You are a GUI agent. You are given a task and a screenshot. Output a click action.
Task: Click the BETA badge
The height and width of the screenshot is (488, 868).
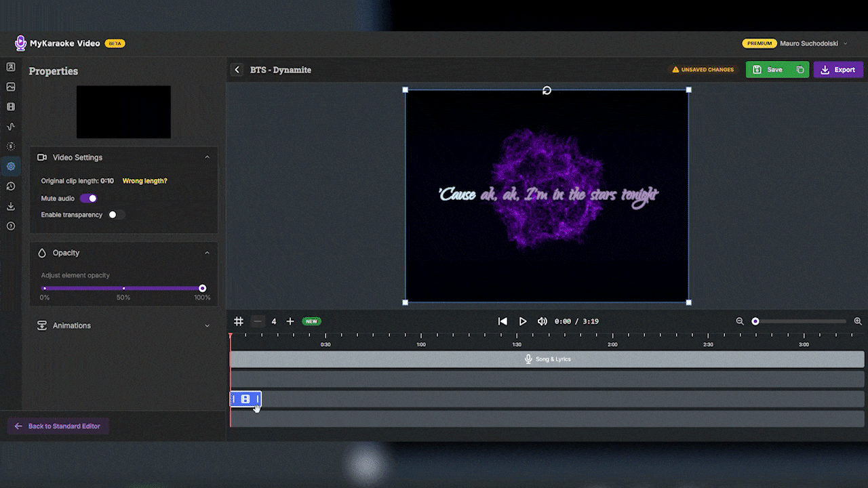click(x=115, y=43)
